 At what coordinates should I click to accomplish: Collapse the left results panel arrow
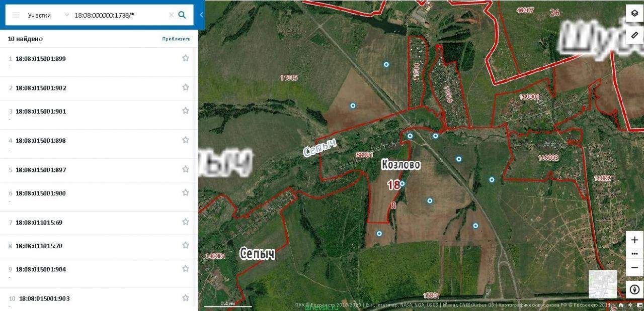[201, 15]
